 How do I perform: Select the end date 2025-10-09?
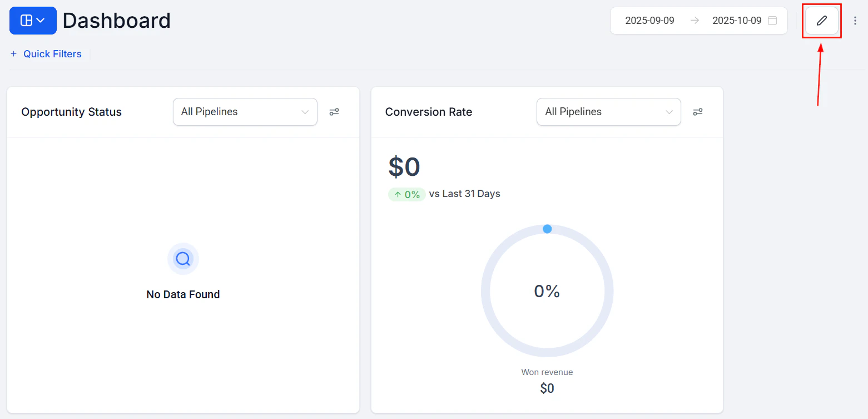point(737,20)
